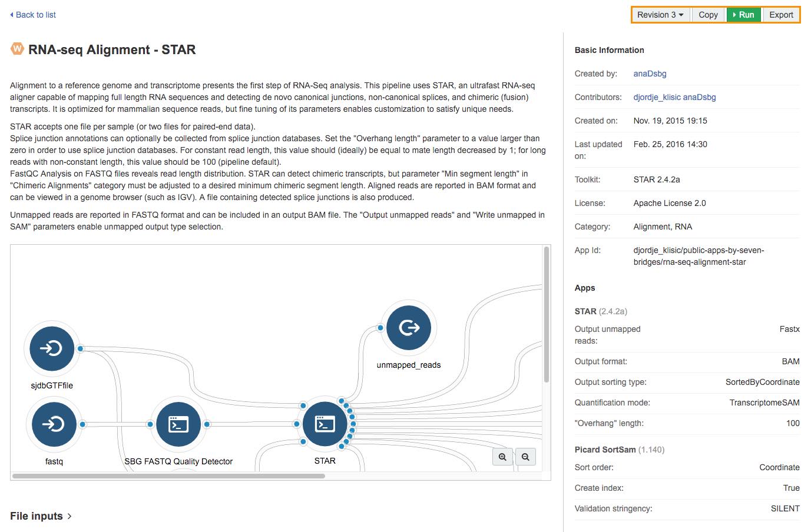
Task: Click the unmapped_reads node input port
Action: (x=380, y=328)
